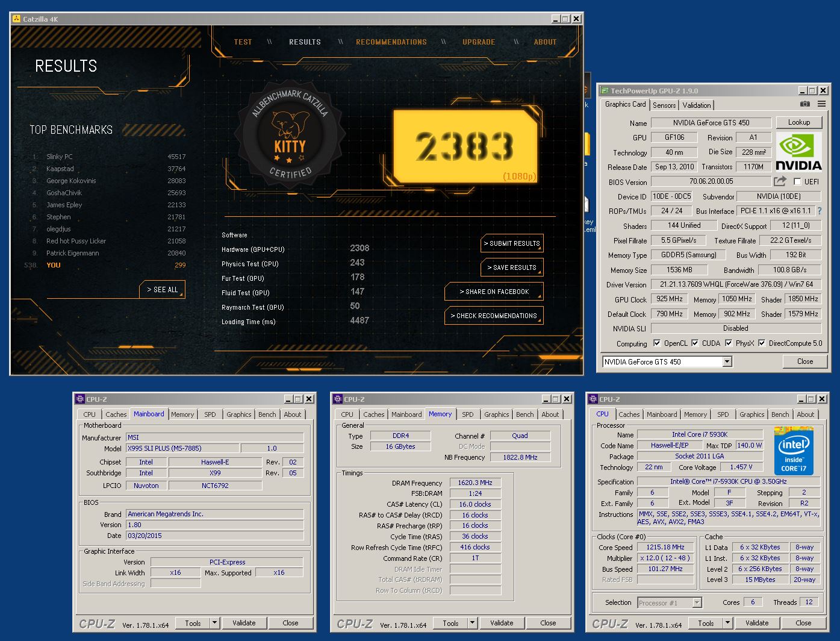Image resolution: width=840 pixels, height=641 pixels.
Task: Click the title bar icon of CPU-Z Memory window
Action: [337, 399]
